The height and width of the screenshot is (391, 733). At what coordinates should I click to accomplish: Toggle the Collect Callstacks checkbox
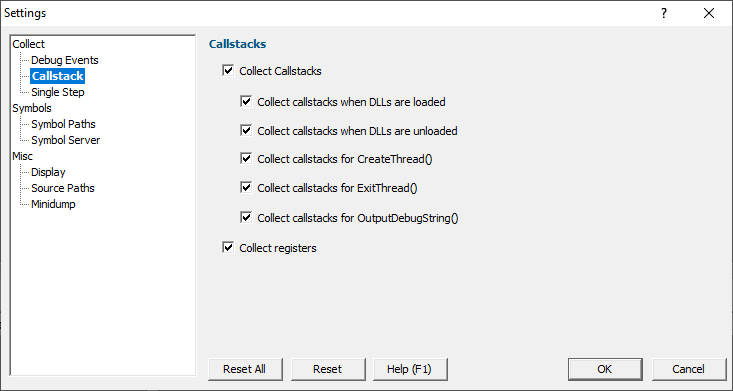[228, 71]
